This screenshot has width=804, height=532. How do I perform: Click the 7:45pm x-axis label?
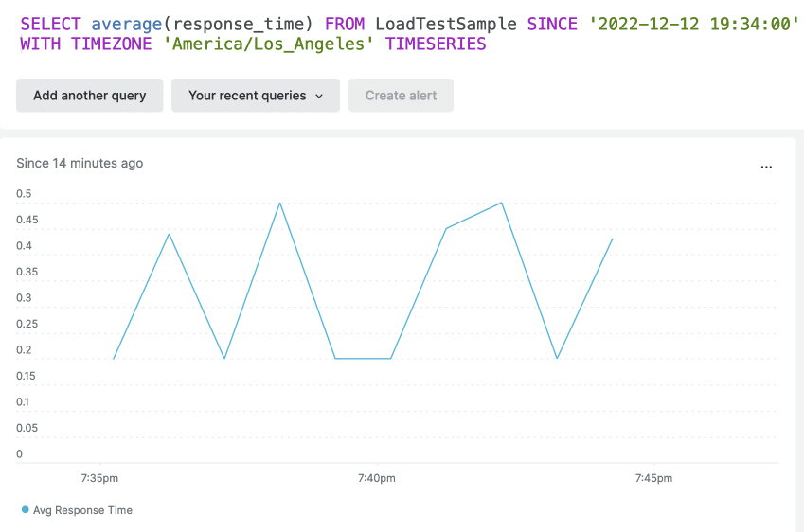(653, 478)
